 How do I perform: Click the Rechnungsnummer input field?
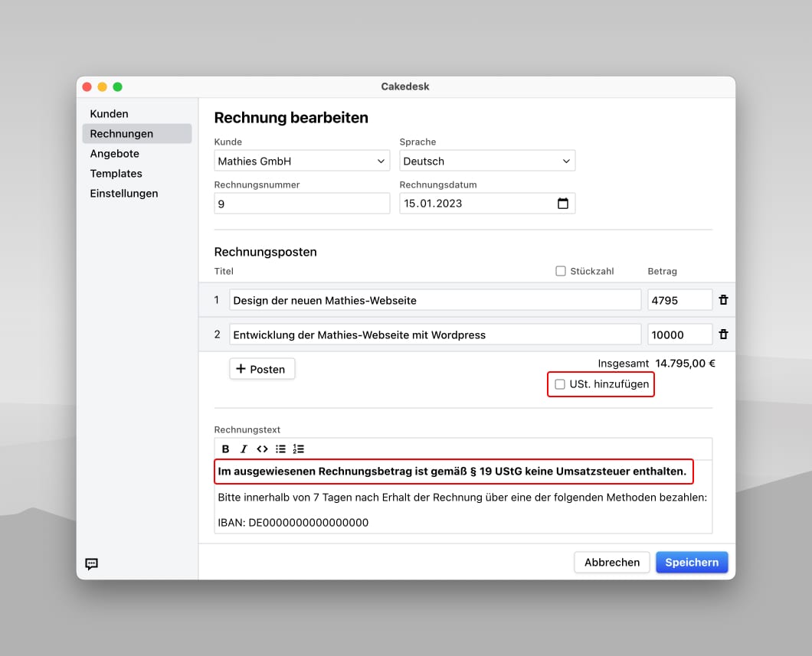302,203
